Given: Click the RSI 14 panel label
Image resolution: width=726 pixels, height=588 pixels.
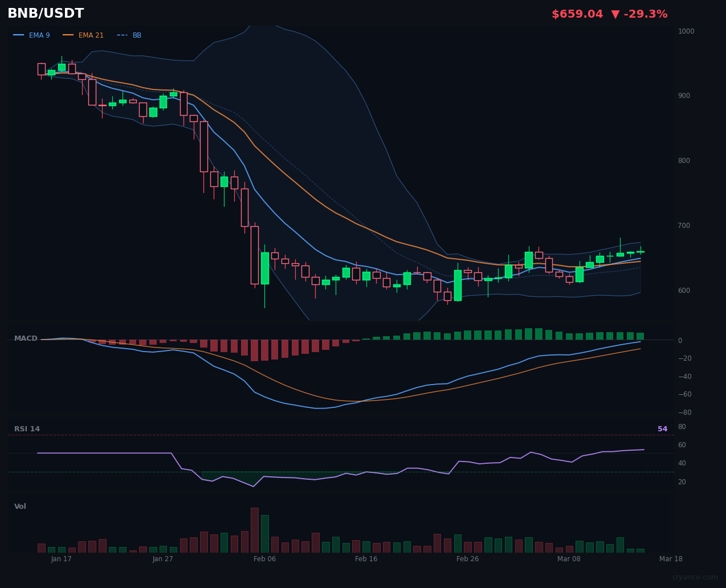Looking at the screenshot, I should (27, 428).
